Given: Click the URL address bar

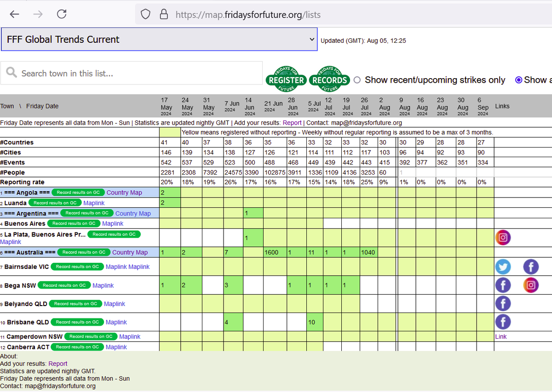Looking at the screenshot, I should click(x=343, y=15).
